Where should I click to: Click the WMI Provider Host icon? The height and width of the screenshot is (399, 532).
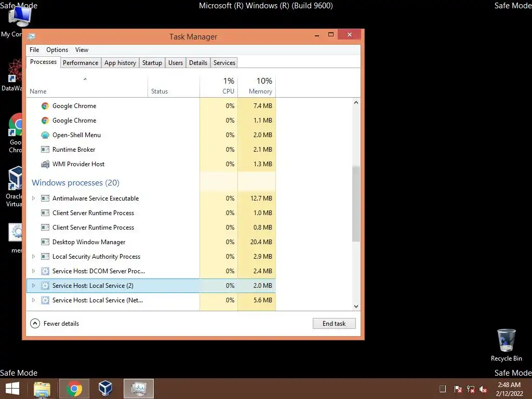point(45,164)
